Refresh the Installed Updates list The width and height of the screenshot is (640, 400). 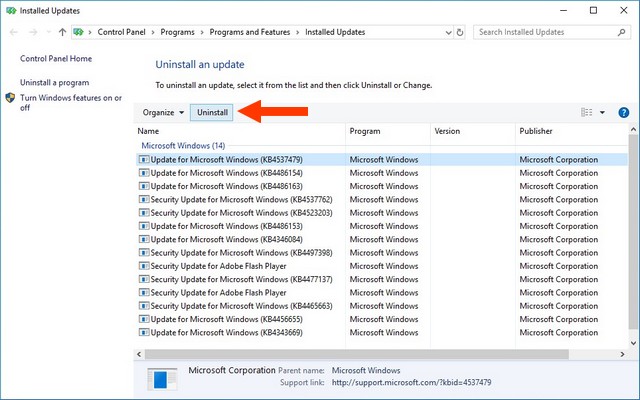[460, 32]
